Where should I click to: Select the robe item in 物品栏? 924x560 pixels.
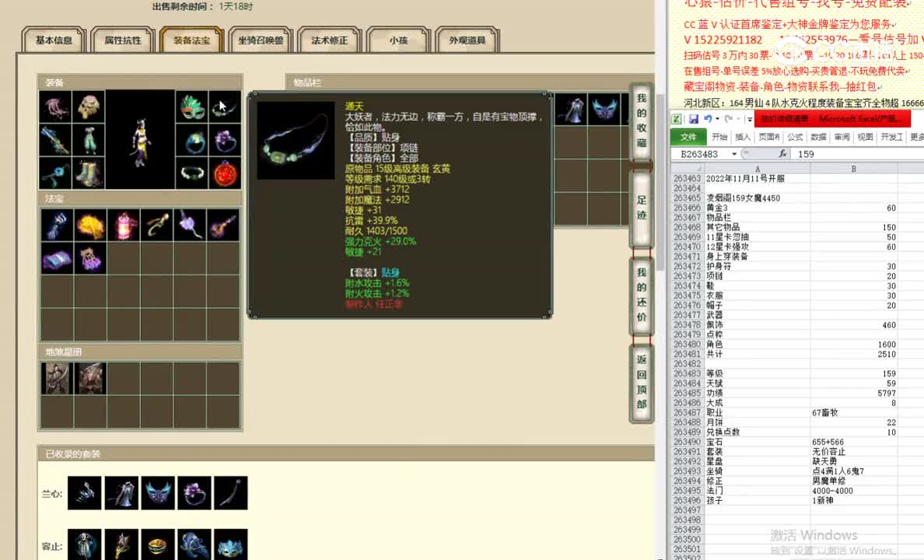[x=571, y=109]
